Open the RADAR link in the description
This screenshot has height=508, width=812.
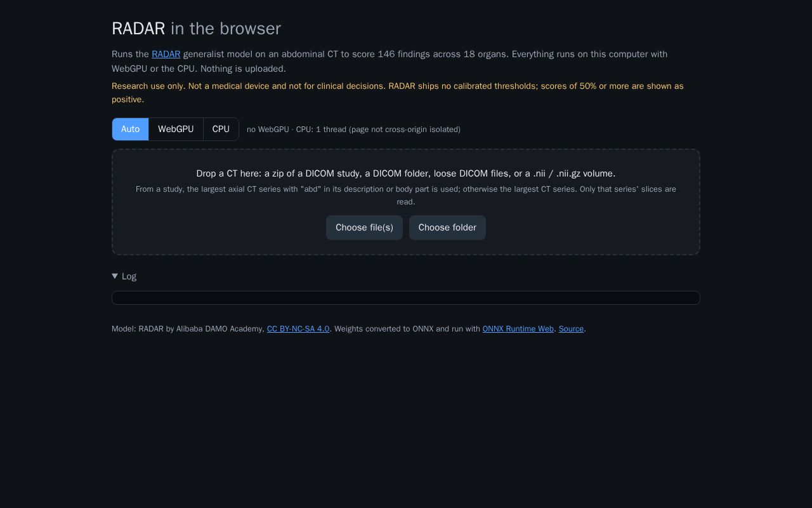coord(166,54)
